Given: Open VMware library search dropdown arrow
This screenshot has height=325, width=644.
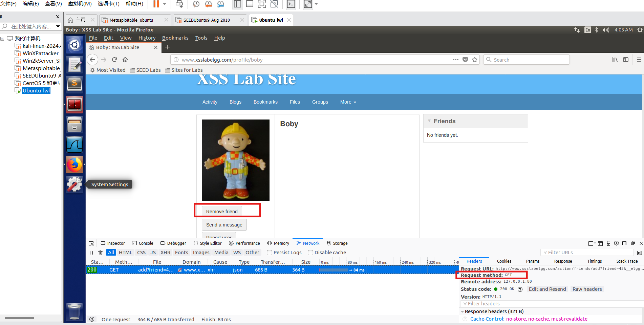Looking at the screenshot, I should click(x=58, y=26).
